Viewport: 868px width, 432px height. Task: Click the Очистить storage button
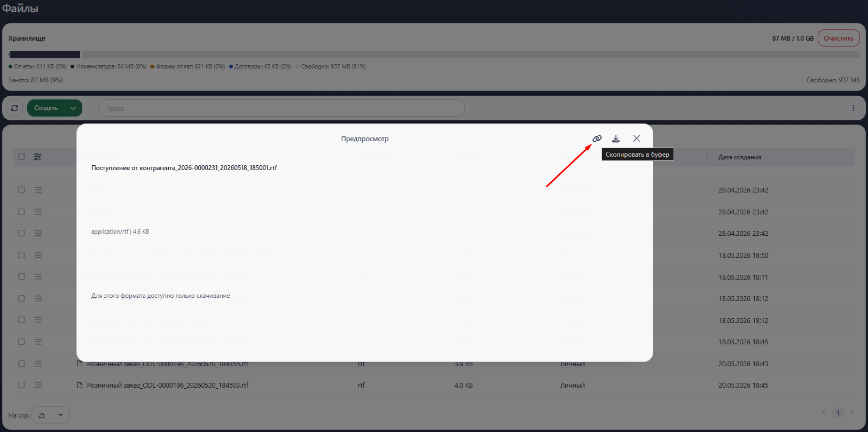coord(839,38)
